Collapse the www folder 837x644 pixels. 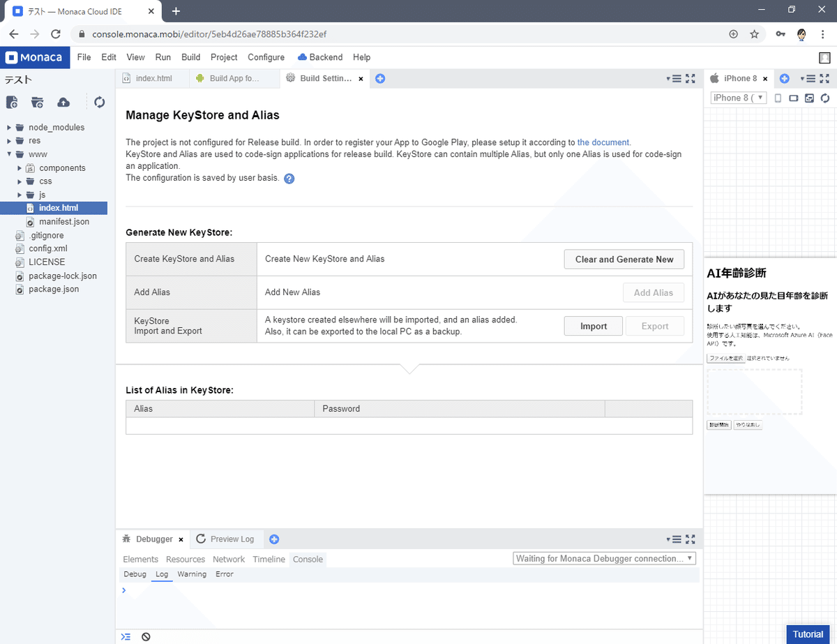coord(9,154)
